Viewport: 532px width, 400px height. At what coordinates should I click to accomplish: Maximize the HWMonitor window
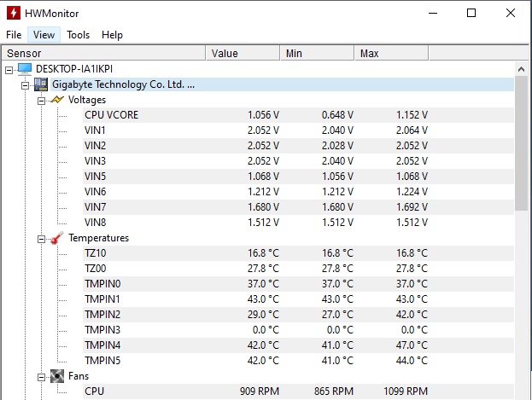(471, 13)
